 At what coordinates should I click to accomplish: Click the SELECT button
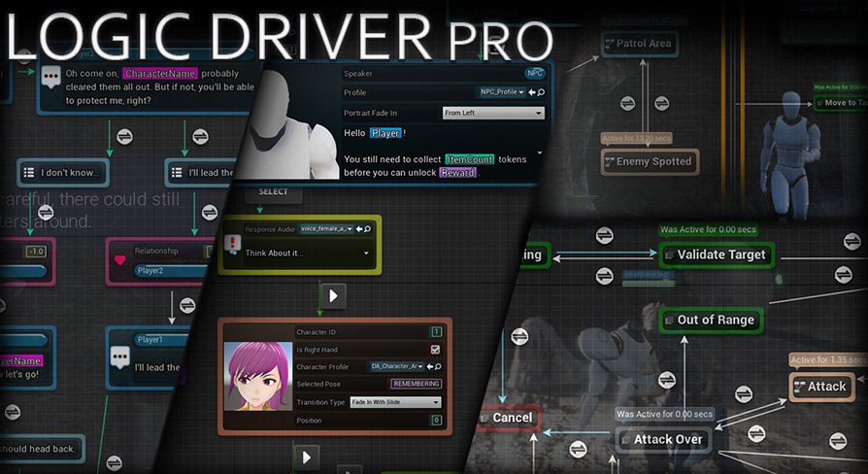(x=274, y=191)
